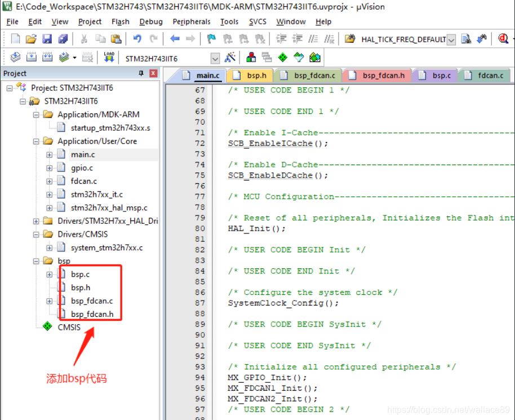Open the HAL_TICK_FREQ_DEFAULT search dropdown
The height and width of the screenshot is (420, 515).
pos(451,40)
